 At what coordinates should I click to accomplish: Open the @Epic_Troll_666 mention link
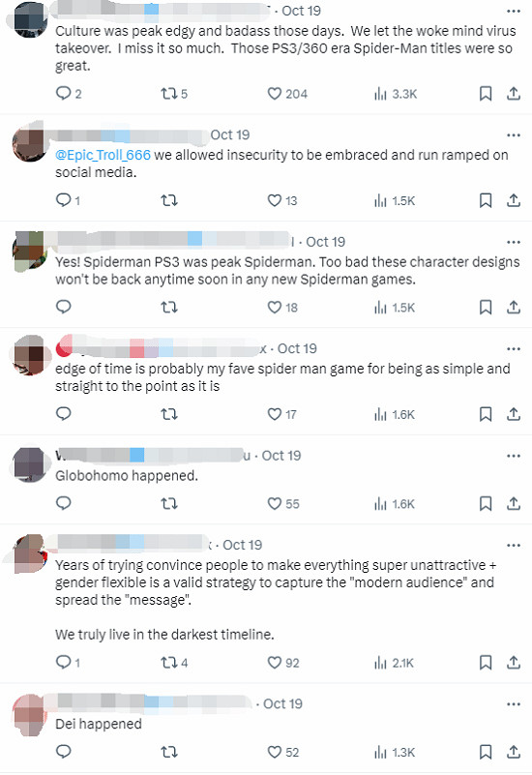(x=103, y=155)
